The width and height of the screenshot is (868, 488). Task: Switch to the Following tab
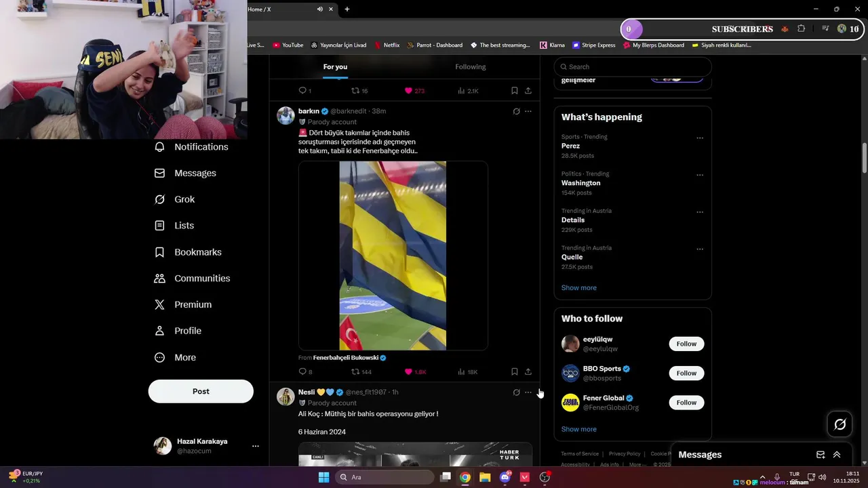(x=471, y=67)
